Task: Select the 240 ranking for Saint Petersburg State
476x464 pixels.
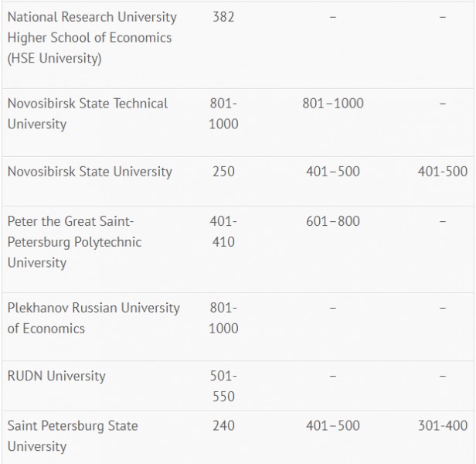Action: tap(223, 425)
